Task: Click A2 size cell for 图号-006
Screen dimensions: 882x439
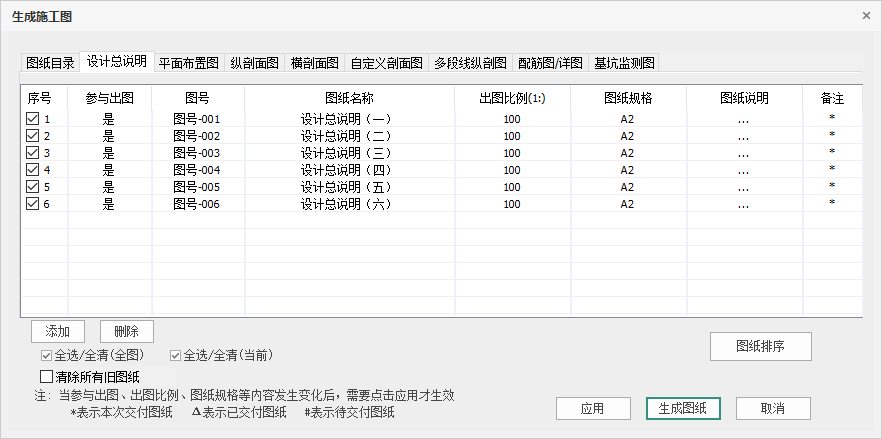Action: tap(627, 204)
